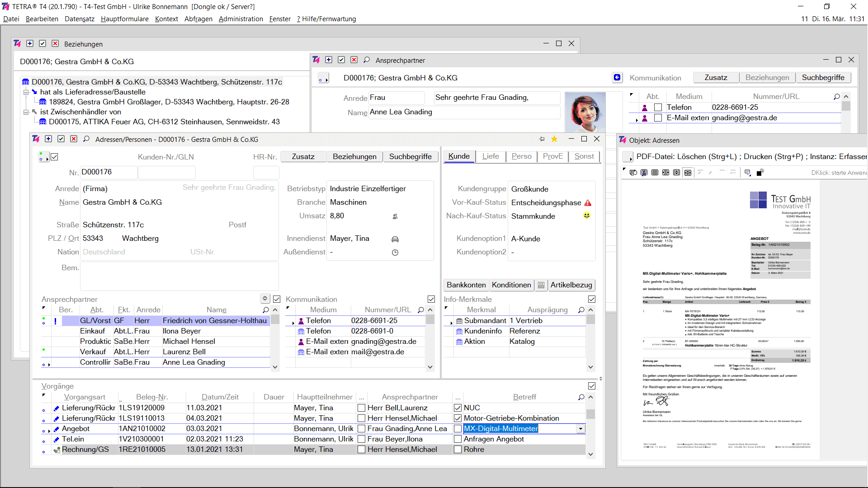Viewport: 868px width, 488px height.
Task: Click the round collapse button of Ansprechpartner section
Action: point(265,299)
